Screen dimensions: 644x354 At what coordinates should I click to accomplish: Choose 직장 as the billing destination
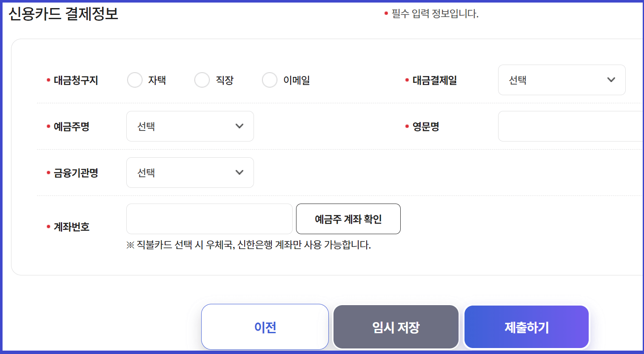click(202, 79)
